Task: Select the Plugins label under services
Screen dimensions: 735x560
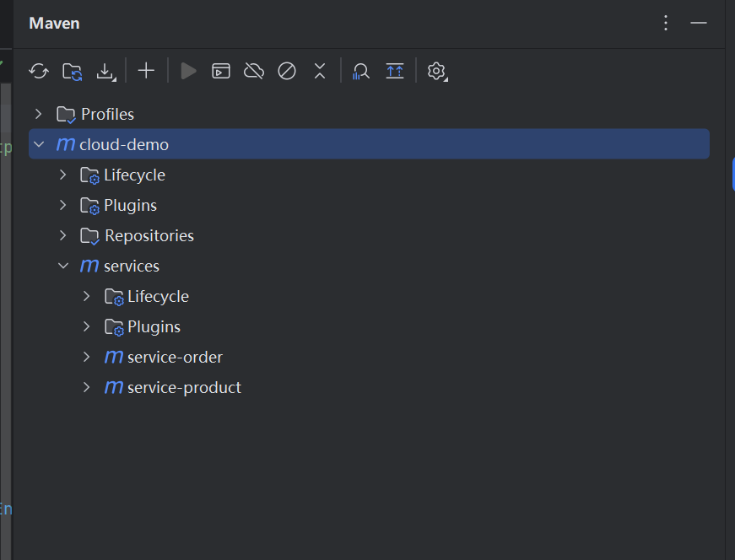Action: tap(154, 327)
